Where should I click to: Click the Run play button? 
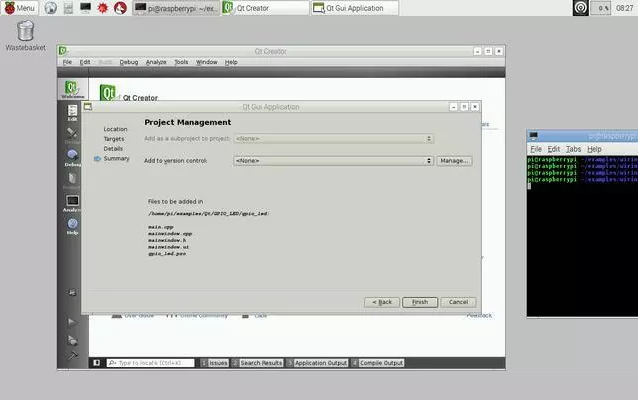[x=72, y=322]
